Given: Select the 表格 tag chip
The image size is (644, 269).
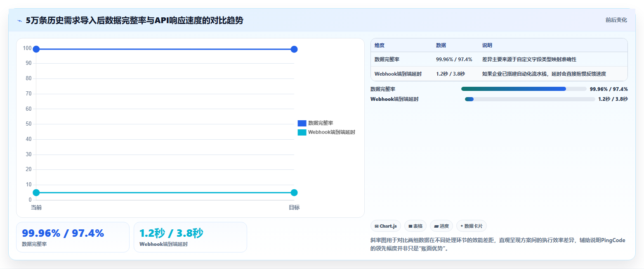Looking at the screenshot, I should coord(415,226).
